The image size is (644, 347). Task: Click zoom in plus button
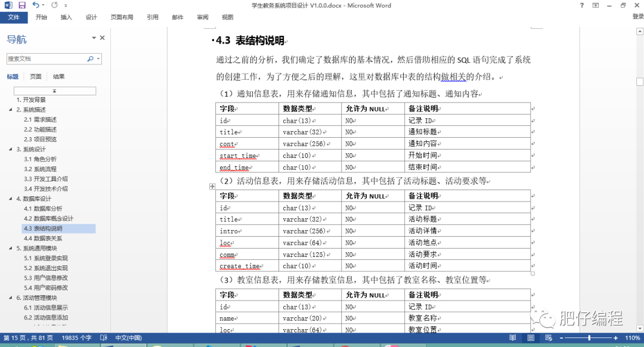click(615, 338)
